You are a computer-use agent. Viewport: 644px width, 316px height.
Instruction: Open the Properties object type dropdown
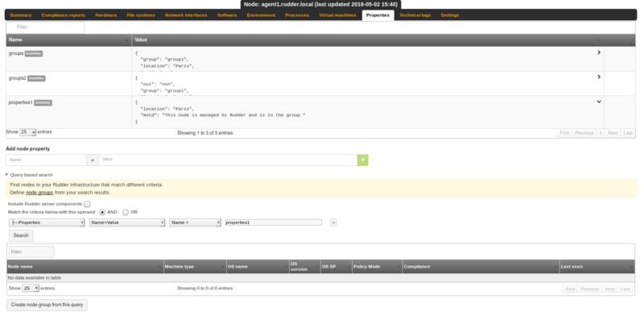coord(47,222)
